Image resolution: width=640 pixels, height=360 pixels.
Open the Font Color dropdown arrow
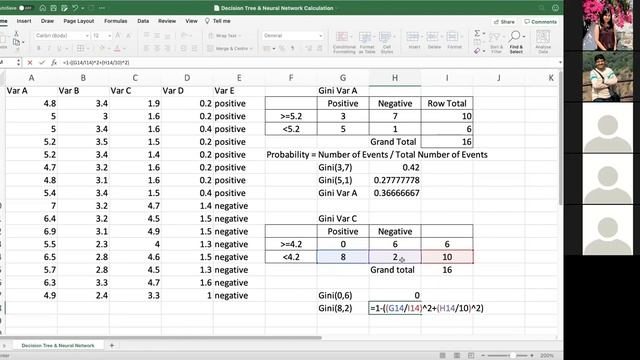124,49
